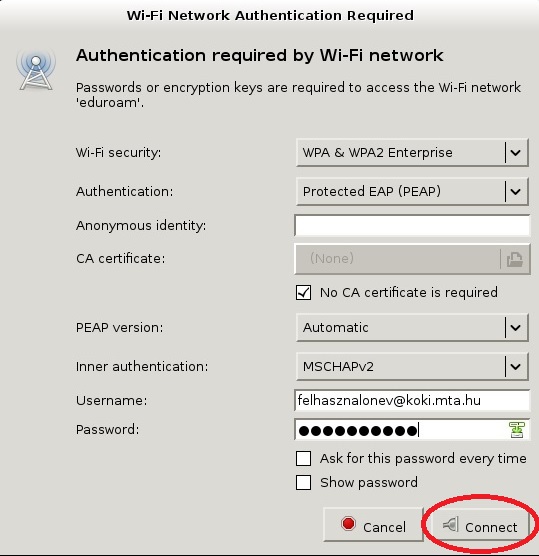Click the green password storage icon

[x=517, y=430]
